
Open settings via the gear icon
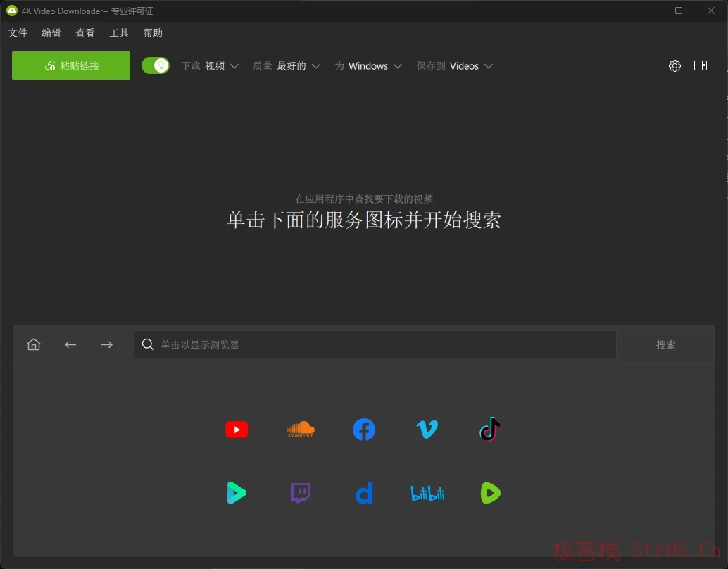[x=674, y=66]
